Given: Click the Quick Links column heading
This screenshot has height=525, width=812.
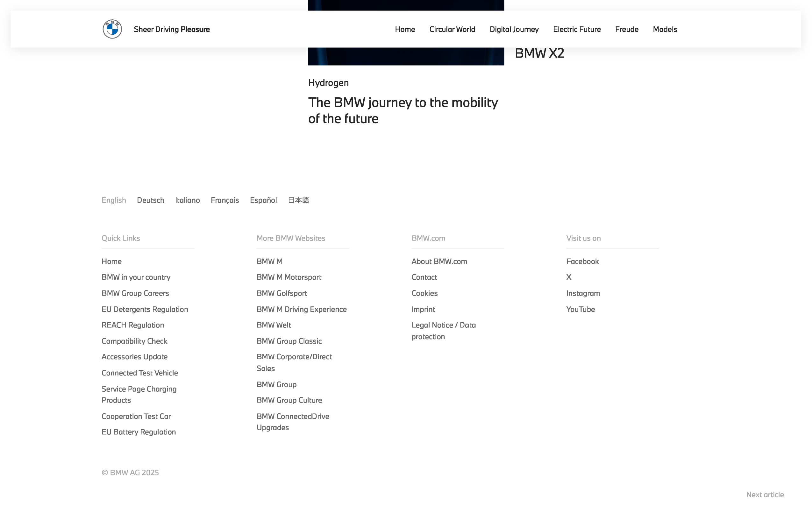Looking at the screenshot, I should pos(121,238).
